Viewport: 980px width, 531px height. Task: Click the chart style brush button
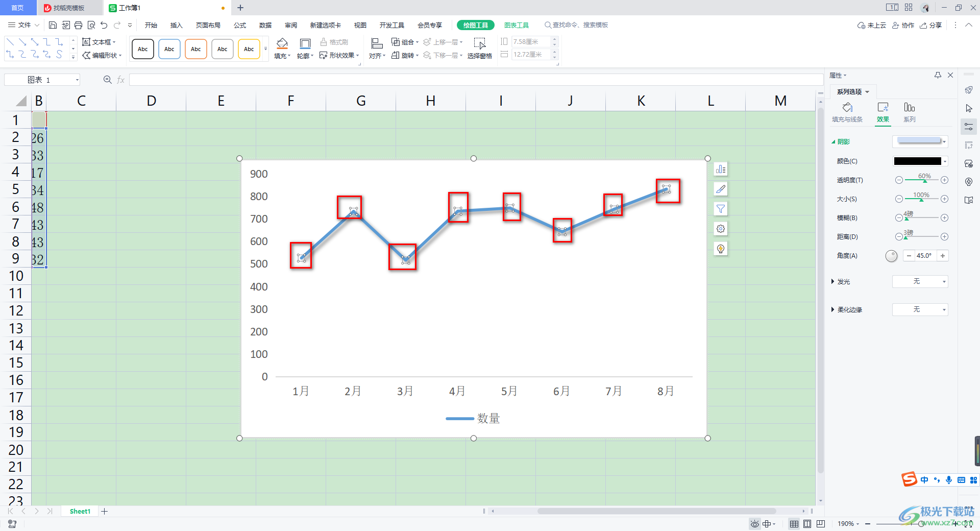click(x=720, y=189)
